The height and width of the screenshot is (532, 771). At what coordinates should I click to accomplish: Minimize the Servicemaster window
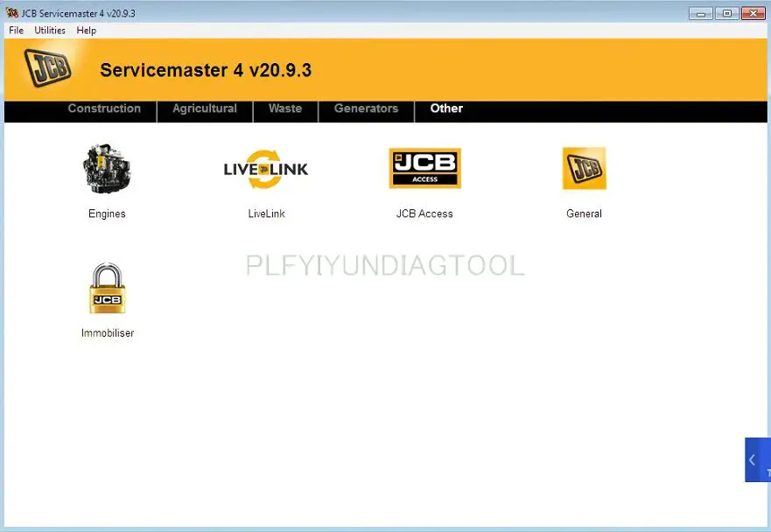pyautogui.click(x=701, y=13)
